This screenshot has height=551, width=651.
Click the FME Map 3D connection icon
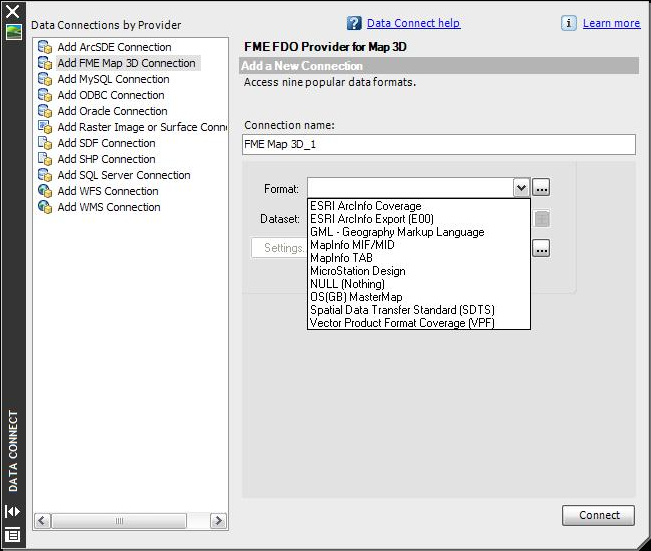45,63
